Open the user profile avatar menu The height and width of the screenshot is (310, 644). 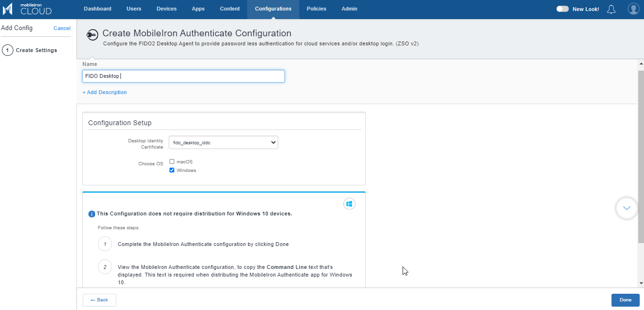tap(633, 9)
